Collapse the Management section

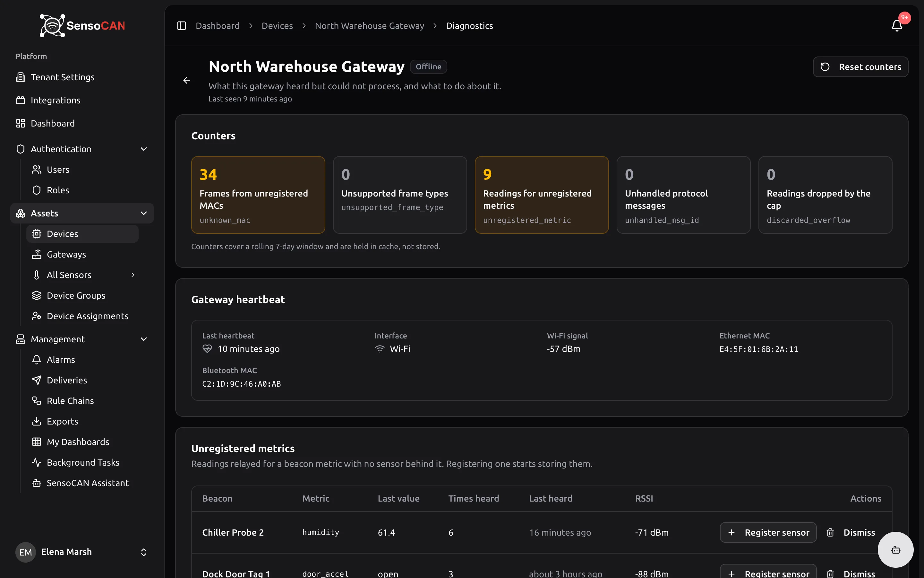click(144, 339)
